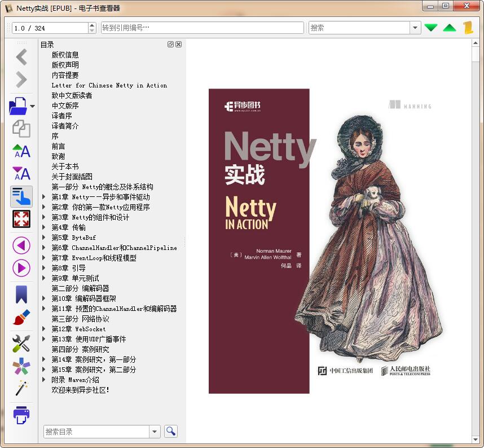Screen dimensions: 484x448
Task: Click the yellow scroll icon in the top toolbar
Action: pos(468,28)
